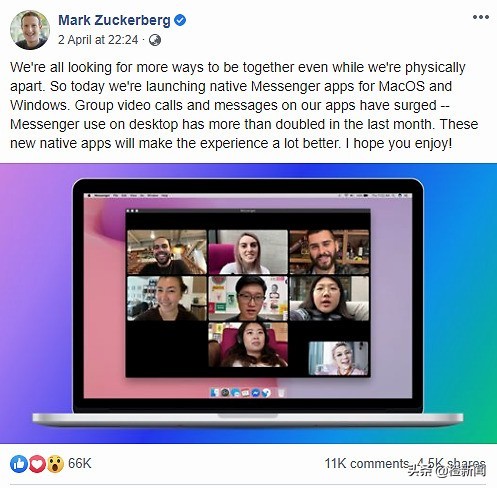This screenshot has width=497, height=488.
Task: Click the blue Like reaction icon
Action: pyautogui.click(x=18, y=464)
